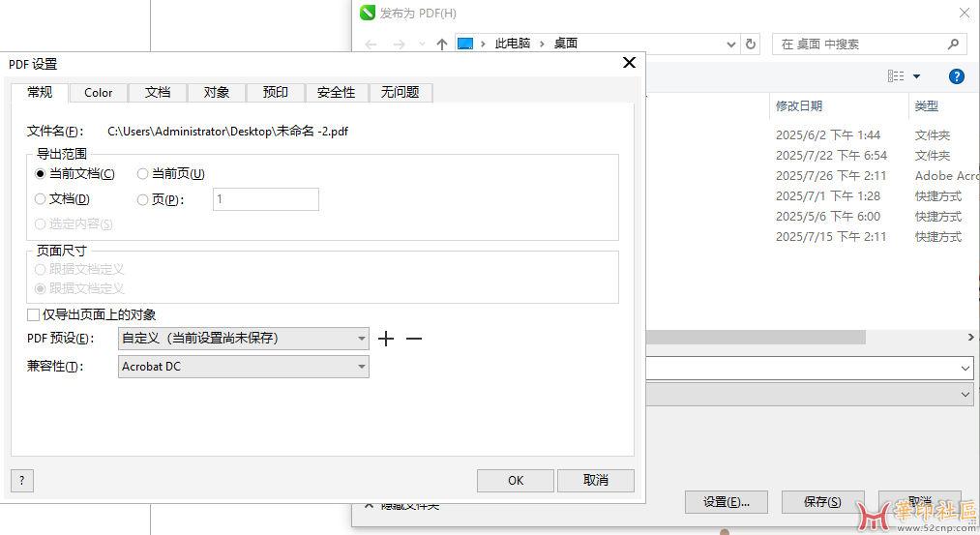Click the search magnifier icon
The height and width of the screenshot is (535, 980).
click(x=953, y=44)
